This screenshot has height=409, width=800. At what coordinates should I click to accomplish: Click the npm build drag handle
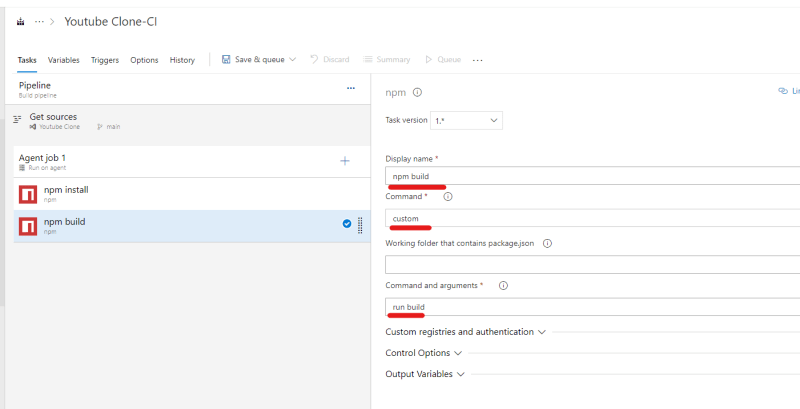pyautogui.click(x=360, y=225)
